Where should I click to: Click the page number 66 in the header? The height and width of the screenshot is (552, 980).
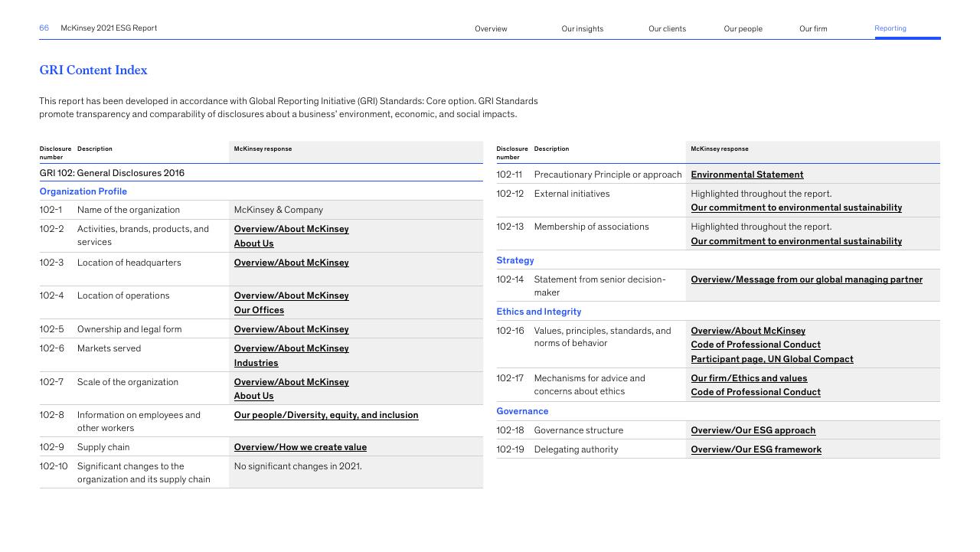pos(44,28)
